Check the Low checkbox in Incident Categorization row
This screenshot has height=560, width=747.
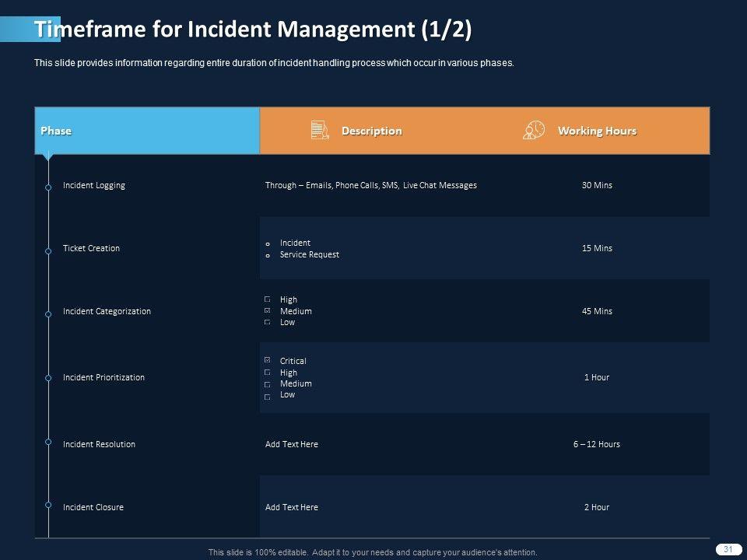tap(268, 322)
